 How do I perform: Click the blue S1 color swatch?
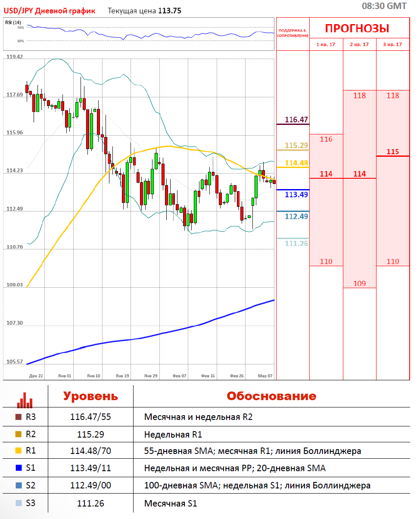(x=18, y=468)
